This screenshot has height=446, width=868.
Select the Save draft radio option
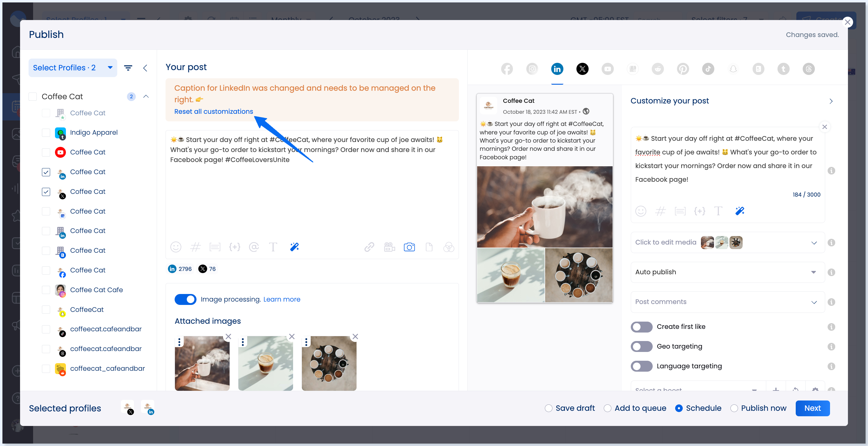548,408
